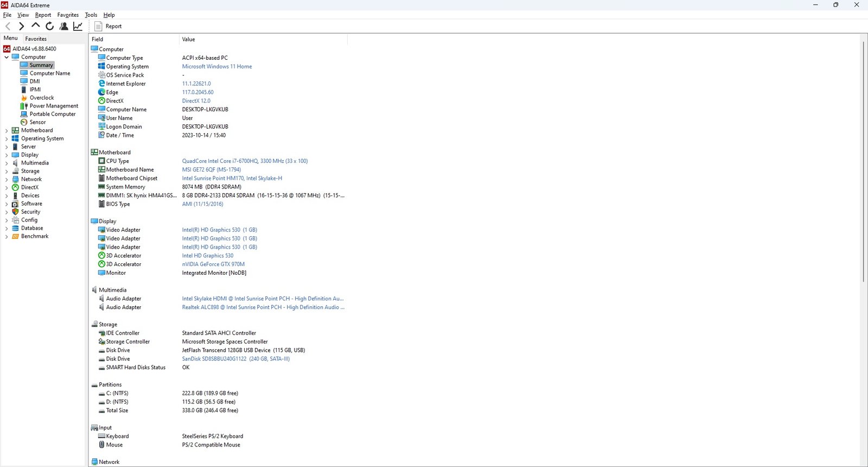Select the Sensor icon in tree

(24, 122)
